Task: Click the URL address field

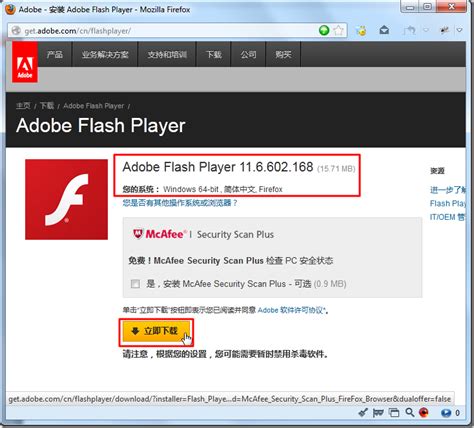Action: (163, 31)
